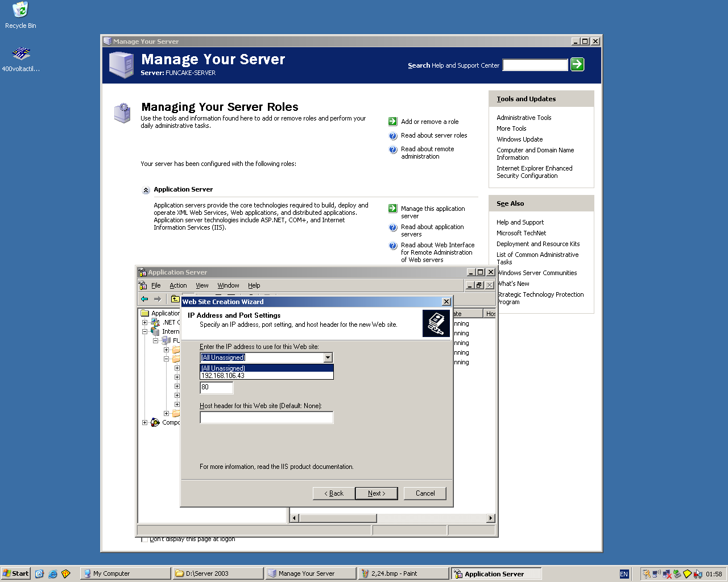The height and width of the screenshot is (582, 728).
Task: Open the Start menu
Action: click(x=15, y=573)
